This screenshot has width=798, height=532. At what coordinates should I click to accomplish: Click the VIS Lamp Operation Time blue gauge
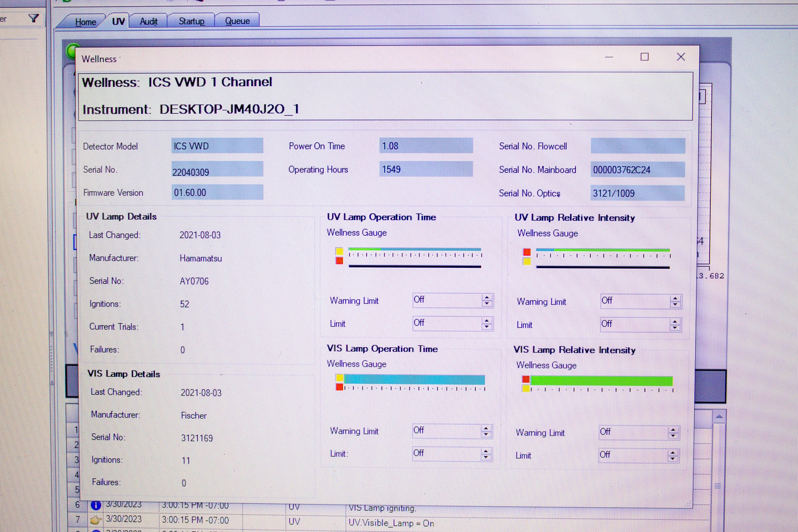point(414,379)
